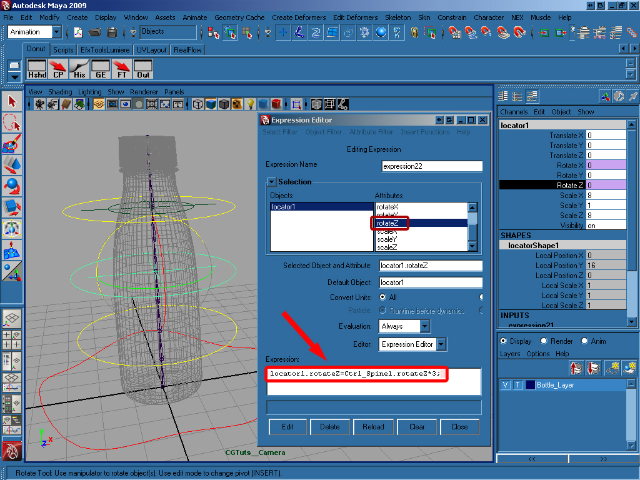Image resolution: width=640 pixels, height=480 pixels.
Task: Click the Delete expression button
Action: pos(330,426)
